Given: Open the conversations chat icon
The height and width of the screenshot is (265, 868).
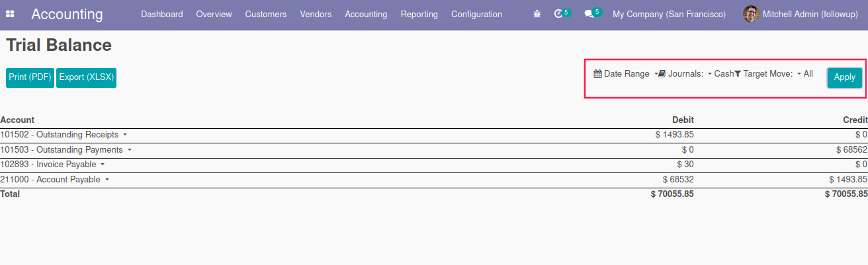Looking at the screenshot, I should coord(589,14).
